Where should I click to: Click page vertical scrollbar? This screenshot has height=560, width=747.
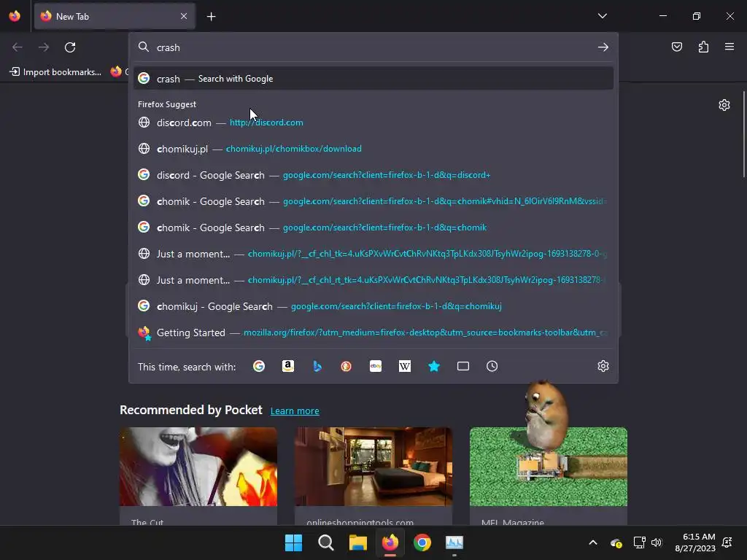pos(744,135)
